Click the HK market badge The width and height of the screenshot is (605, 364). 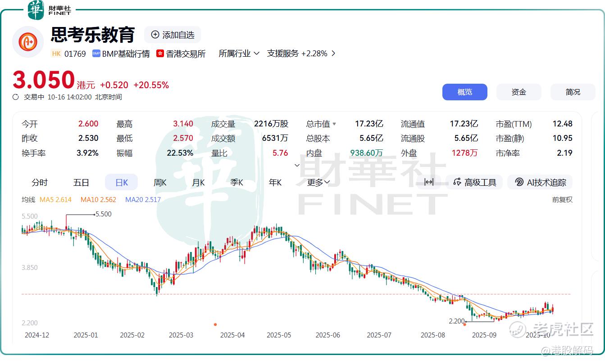pos(56,54)
